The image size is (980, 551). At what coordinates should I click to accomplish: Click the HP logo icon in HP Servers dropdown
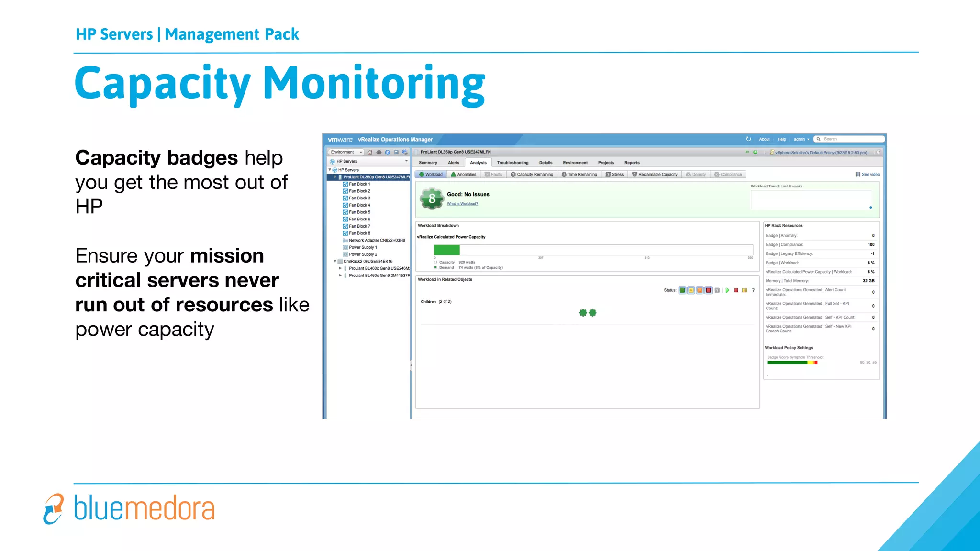click(333, 161)
